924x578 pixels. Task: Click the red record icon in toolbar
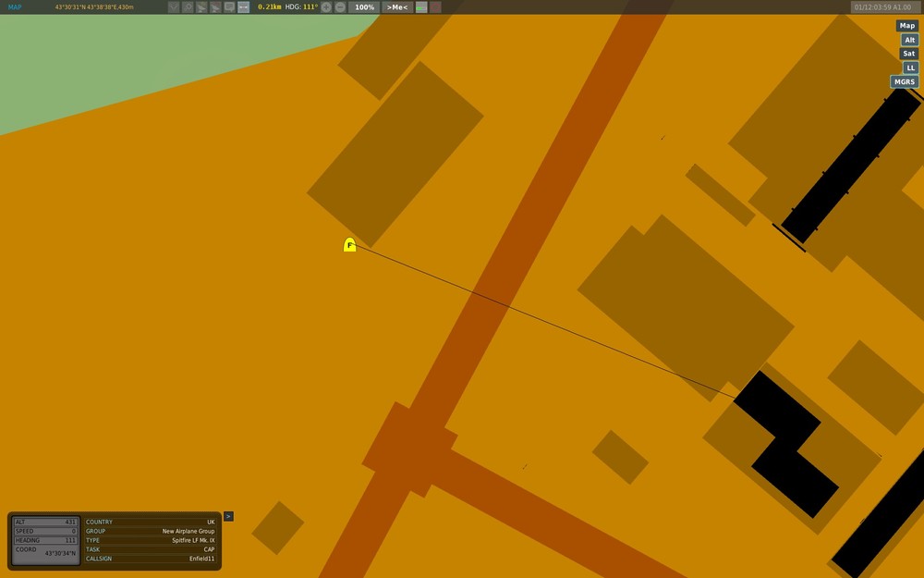click(x=435, y=7)
